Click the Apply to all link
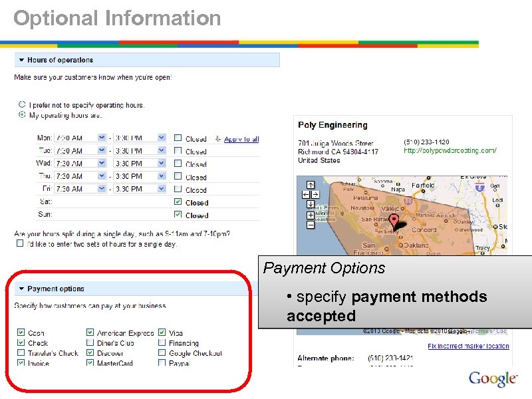The height and width of the screenshot is (399, 532). (241, 139)
